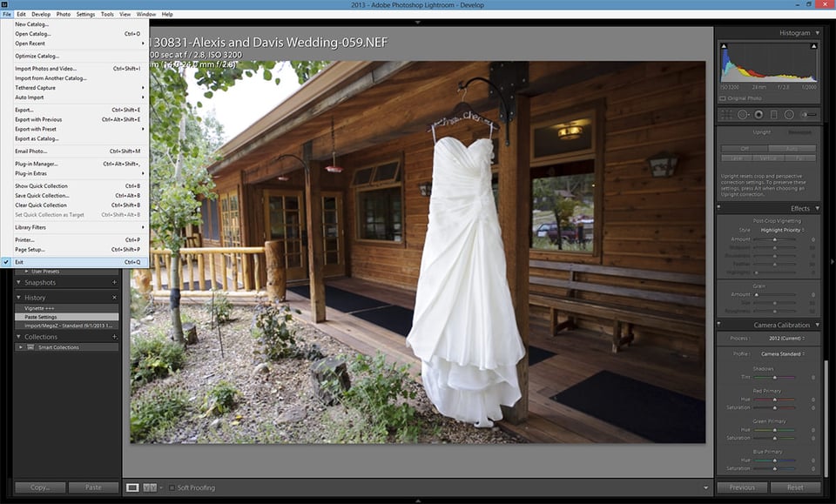Click the Original Photo icon under histogram
The image size is (836, 504).
pos(723,98)
